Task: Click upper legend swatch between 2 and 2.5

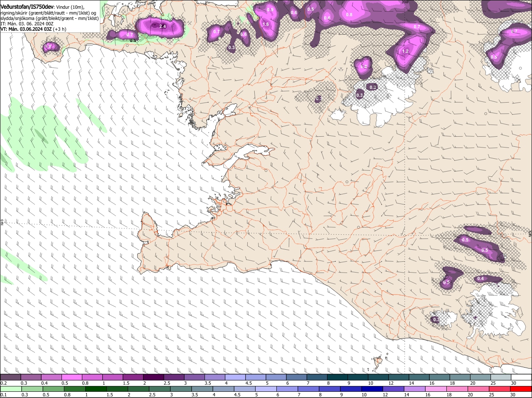Action: coord(153,377)
